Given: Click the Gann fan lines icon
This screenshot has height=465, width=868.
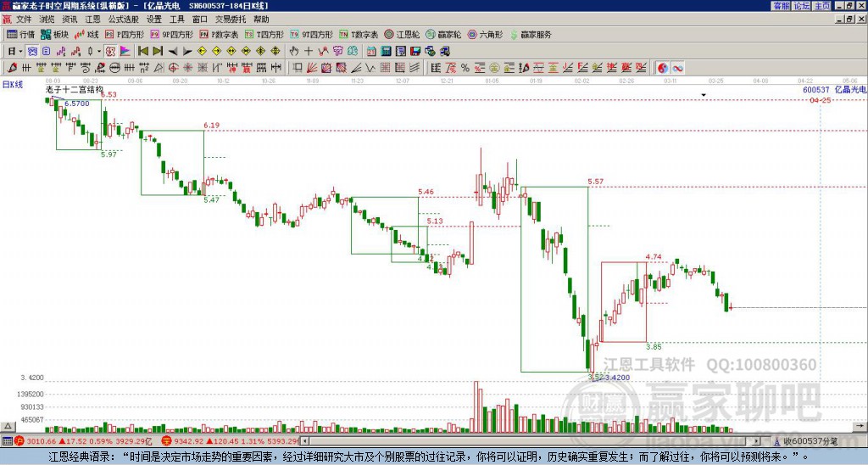Looking at the screenshot, I should pyautogui.click(x=312, y=68).
